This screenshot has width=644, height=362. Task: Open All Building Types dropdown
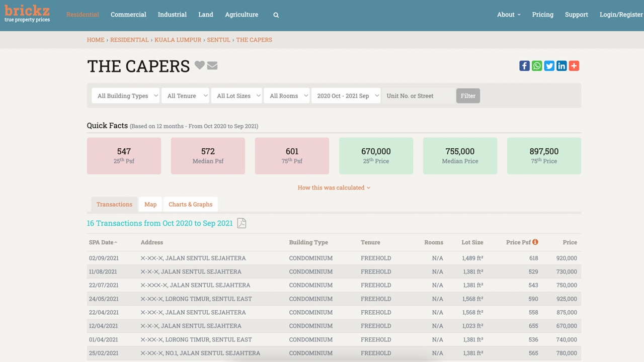(x=125, y=96)
